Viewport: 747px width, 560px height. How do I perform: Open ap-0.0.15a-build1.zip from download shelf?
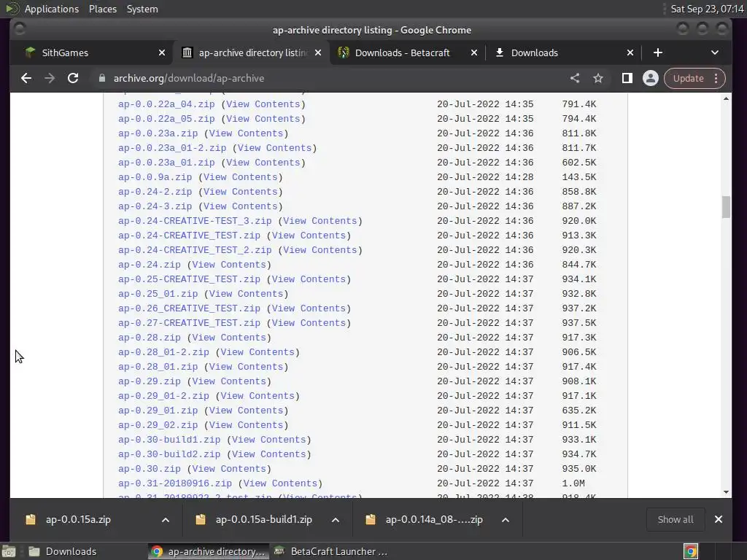[x=263, y=519]
